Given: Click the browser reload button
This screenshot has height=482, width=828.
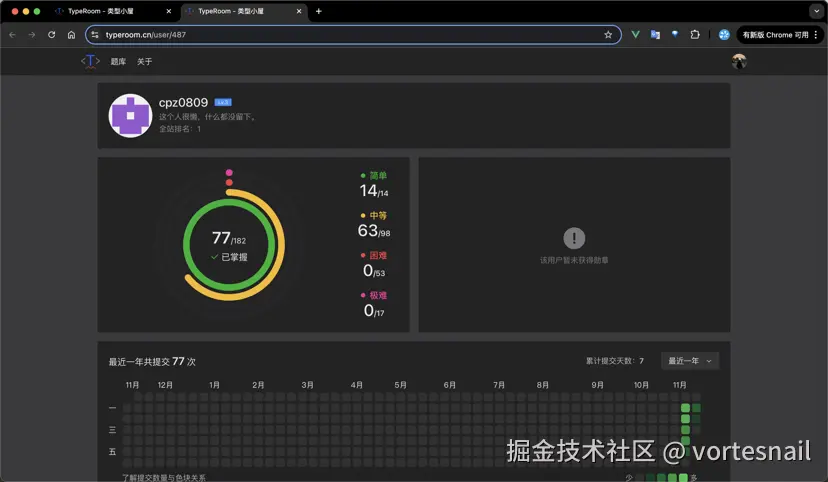Looking at the screenshot, I should click(x=52, y=34).
